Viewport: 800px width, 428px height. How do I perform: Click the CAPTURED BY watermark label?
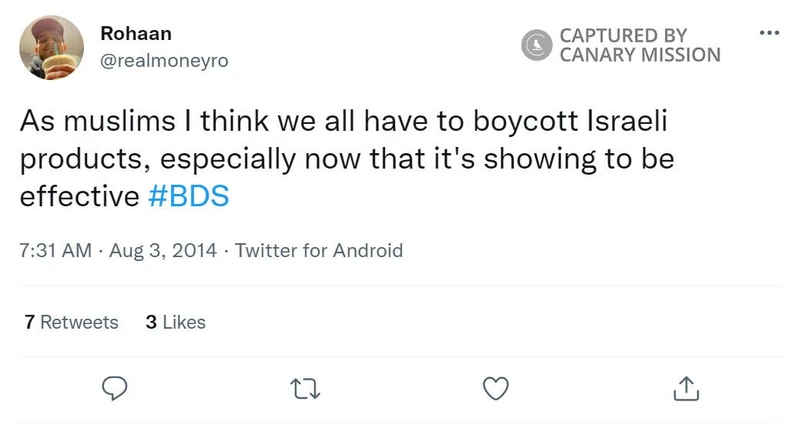[622, 35]
